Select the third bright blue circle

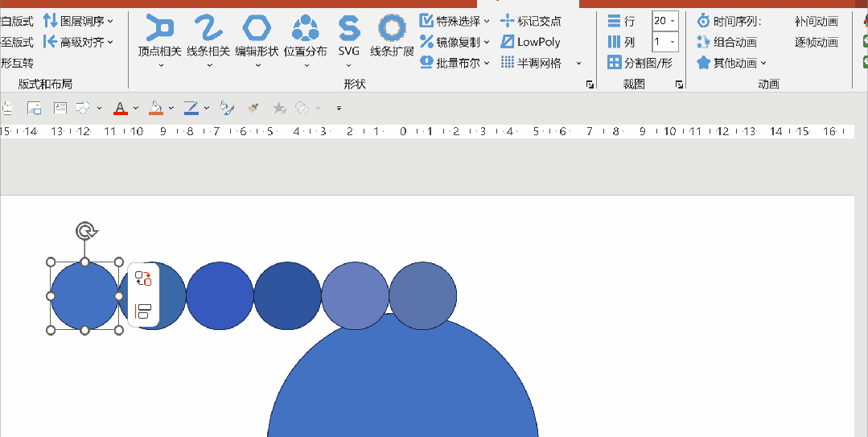point(220,296)
